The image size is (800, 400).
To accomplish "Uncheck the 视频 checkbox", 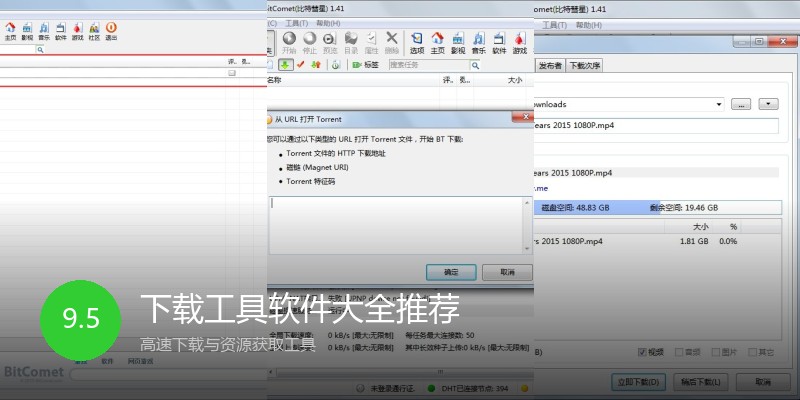I will (642, 352).
